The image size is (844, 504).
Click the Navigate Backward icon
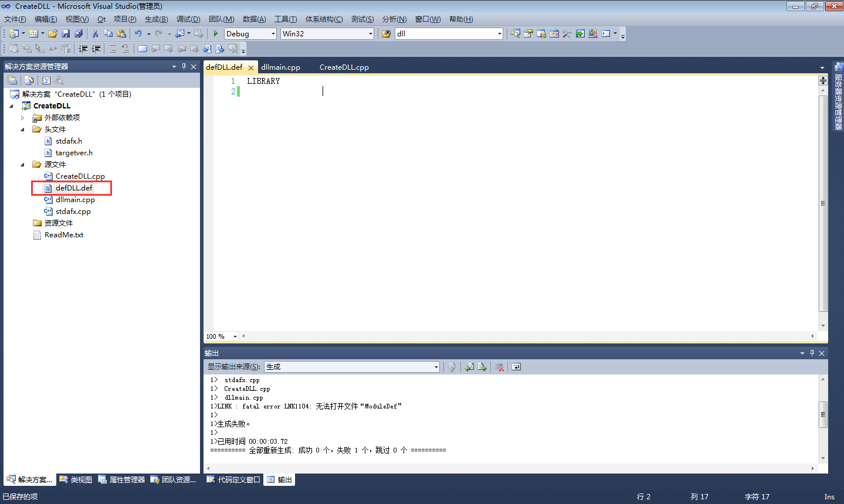(180, 33)
